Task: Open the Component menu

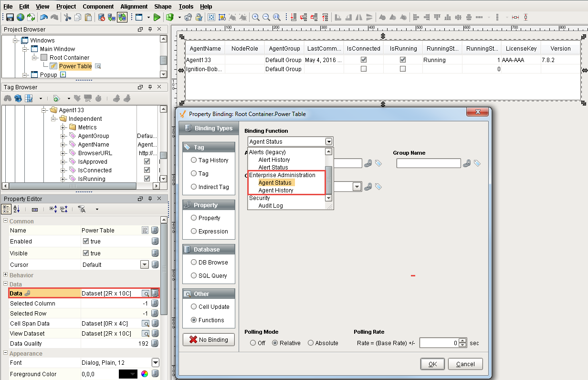Action: tap(98, 6)
